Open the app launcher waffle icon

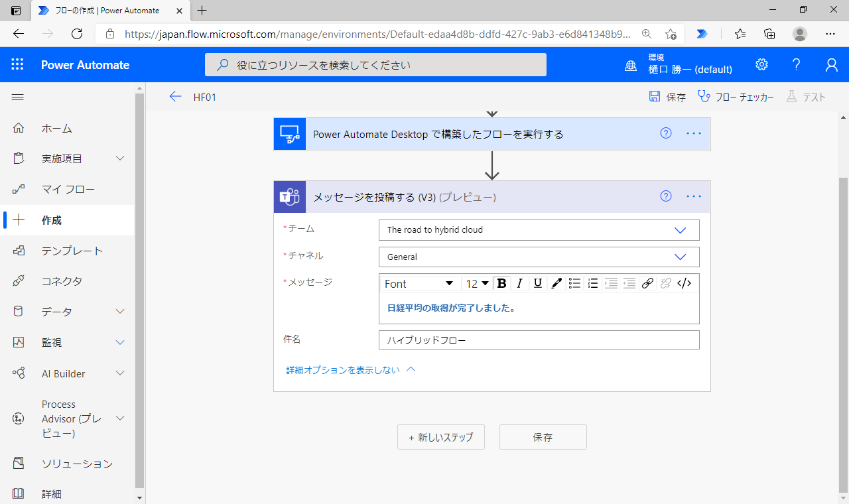point(17,64)
